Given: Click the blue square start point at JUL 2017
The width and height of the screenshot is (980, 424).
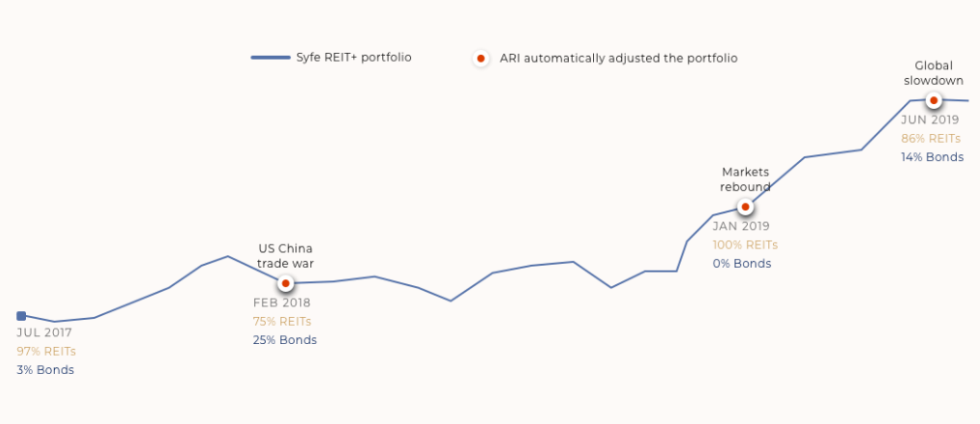Looking at the screenshot, I should 21,316.
